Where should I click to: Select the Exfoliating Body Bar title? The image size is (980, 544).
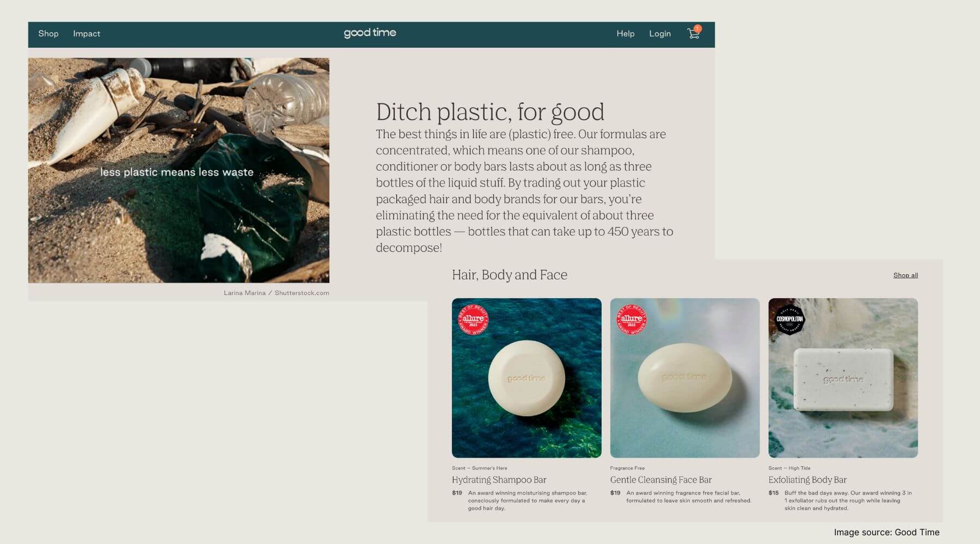tap(807, 480)
